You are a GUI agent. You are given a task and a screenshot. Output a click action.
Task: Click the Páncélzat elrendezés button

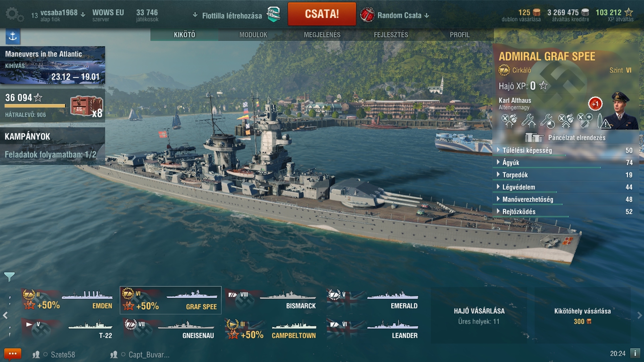point(565,138)
